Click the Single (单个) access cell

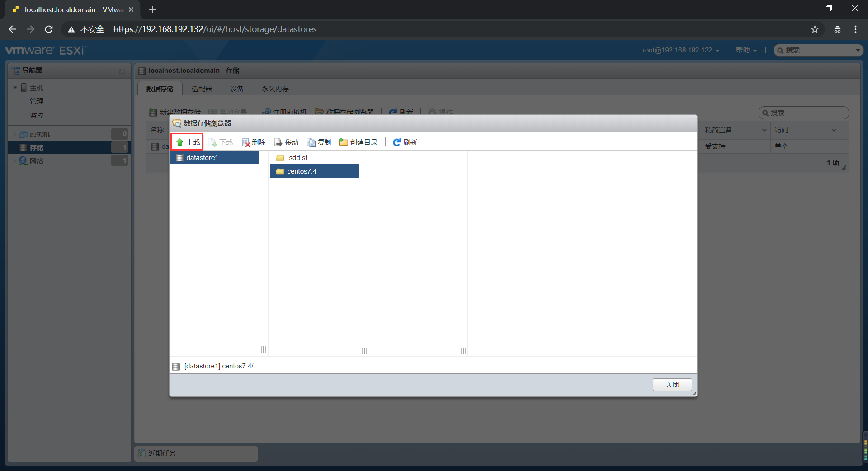[781, 146]
